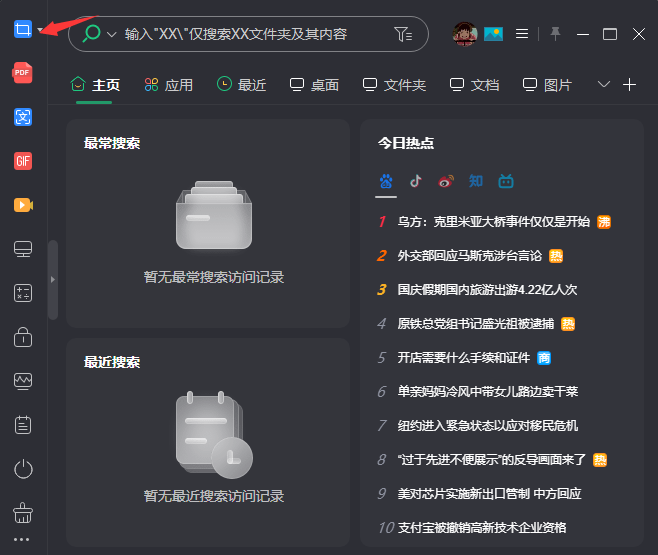Switch to the 最近 tab
The width and height of the screenshot is (658, 555).
coord(241,85)
